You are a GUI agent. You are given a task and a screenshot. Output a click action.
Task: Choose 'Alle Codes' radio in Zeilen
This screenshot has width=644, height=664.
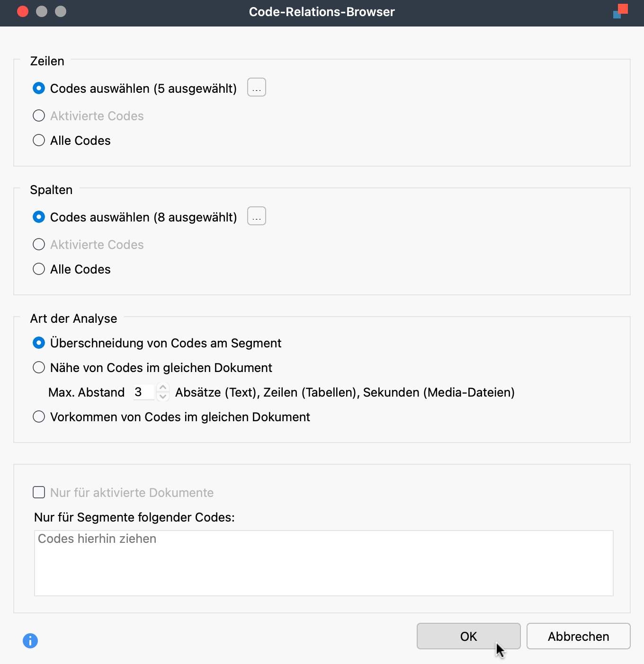point(39,141)
